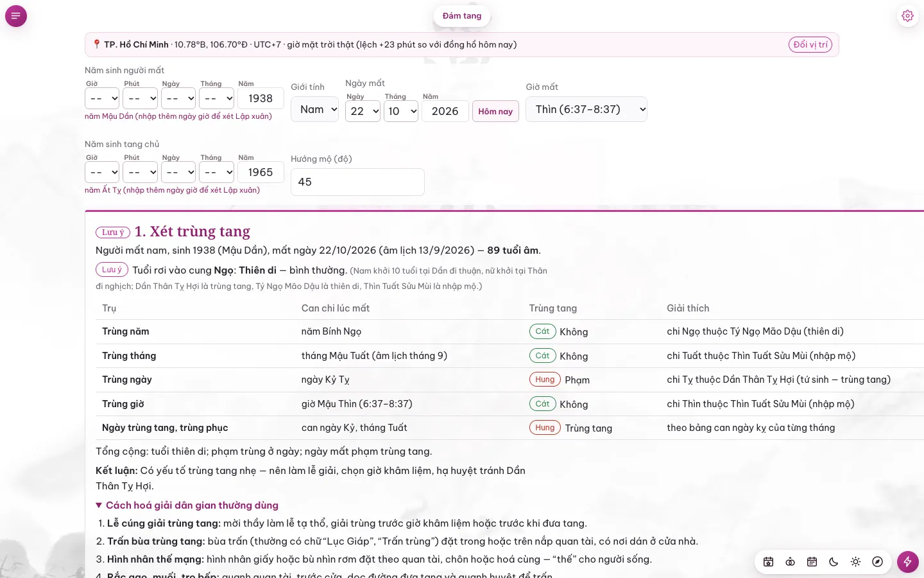Open the tang chủ birth Tháng dropdown

point(216,172)
